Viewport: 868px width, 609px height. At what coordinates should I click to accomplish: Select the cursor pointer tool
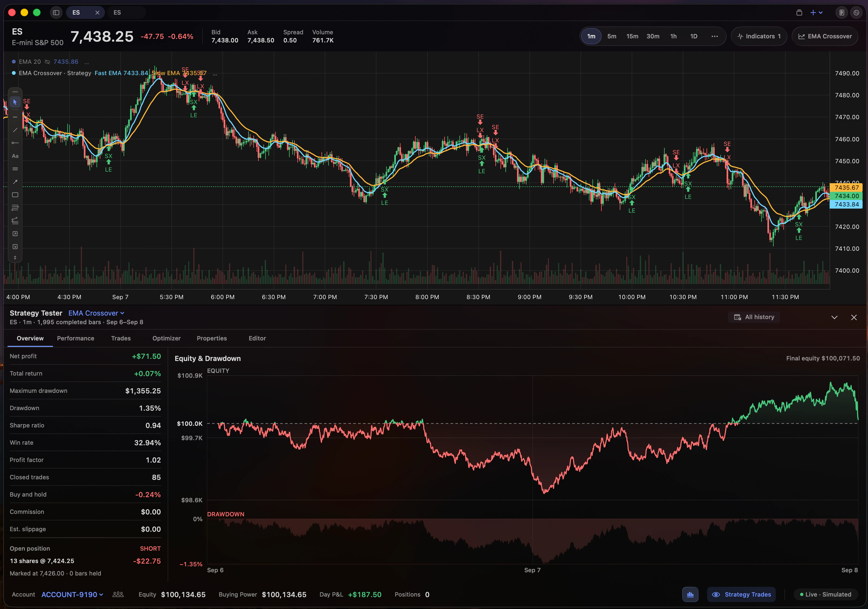[15, 102]
